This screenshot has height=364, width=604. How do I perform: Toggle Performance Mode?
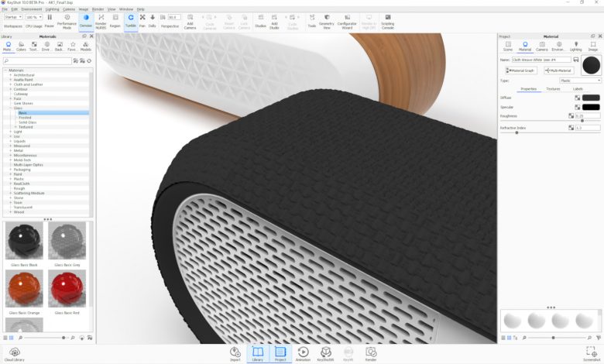click(x=67, y=19)
